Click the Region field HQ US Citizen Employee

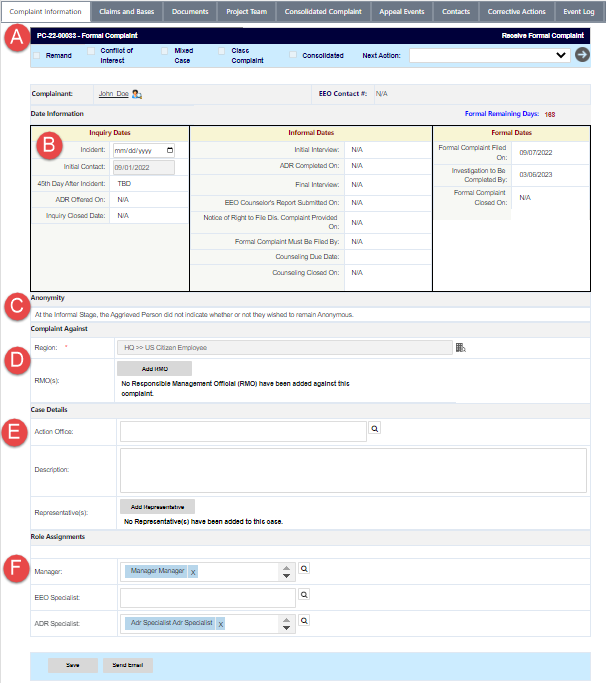point(285,348)
